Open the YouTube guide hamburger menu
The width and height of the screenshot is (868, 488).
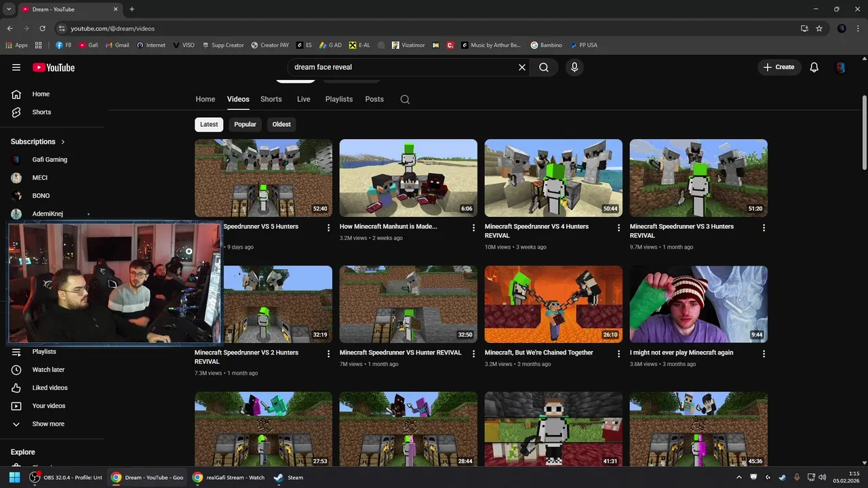[x=16, y=67]
